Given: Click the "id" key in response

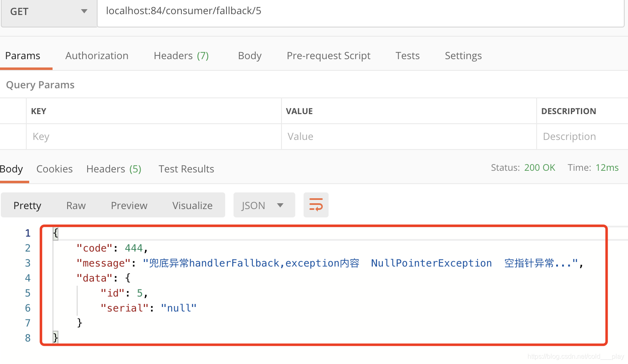Looking at the screenshot, I should [113, 293].
